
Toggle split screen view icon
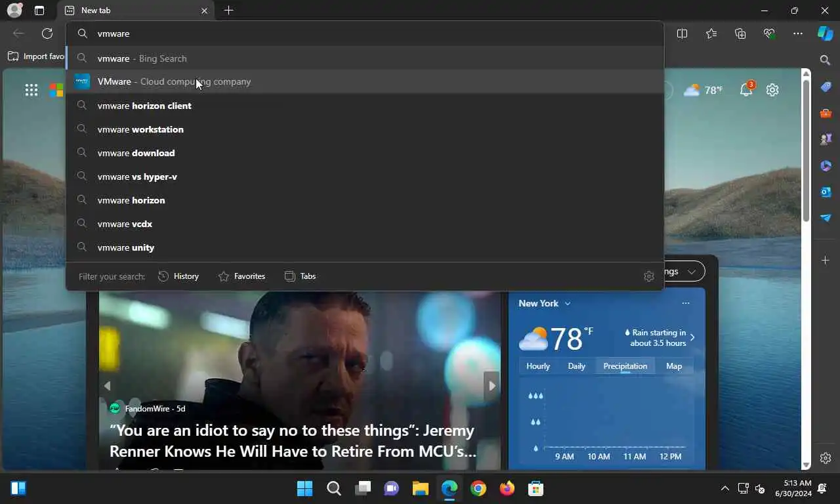click(682, 33)
